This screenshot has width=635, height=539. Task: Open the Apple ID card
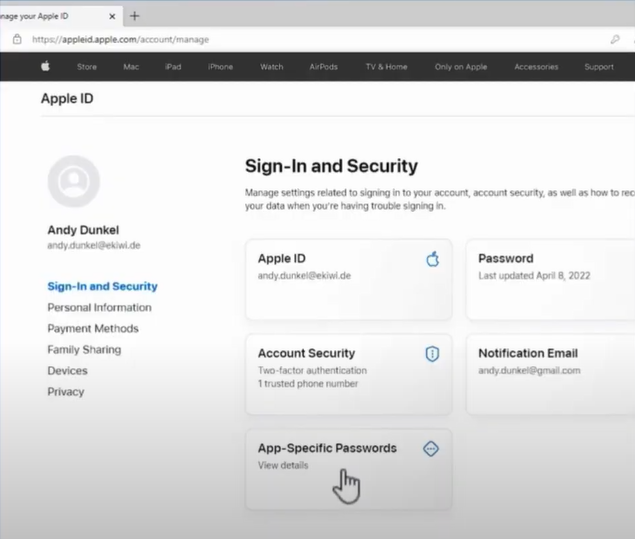pos(349,279)
